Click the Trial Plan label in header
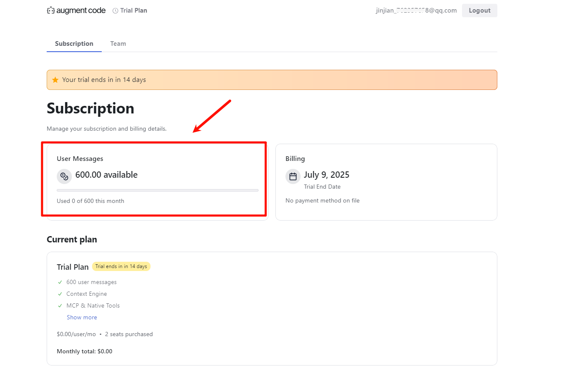Screen dimensions: 581x392 [x=134, y=11]
